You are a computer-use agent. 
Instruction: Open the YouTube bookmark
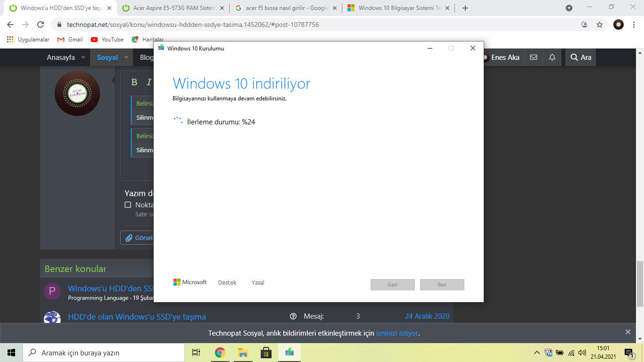[x=107, y=40]
